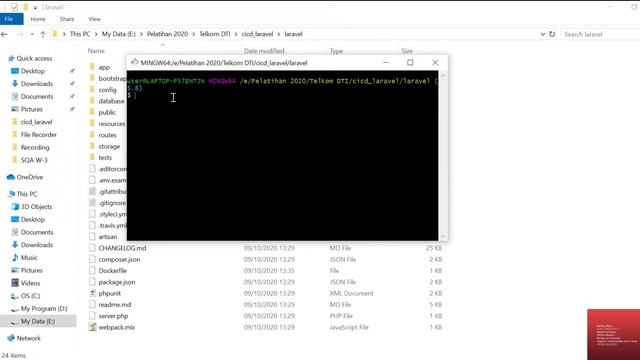The height and width of the screenshot is (360, 640).
Task: Open Documents under Quick access
Action: [37, 96]
